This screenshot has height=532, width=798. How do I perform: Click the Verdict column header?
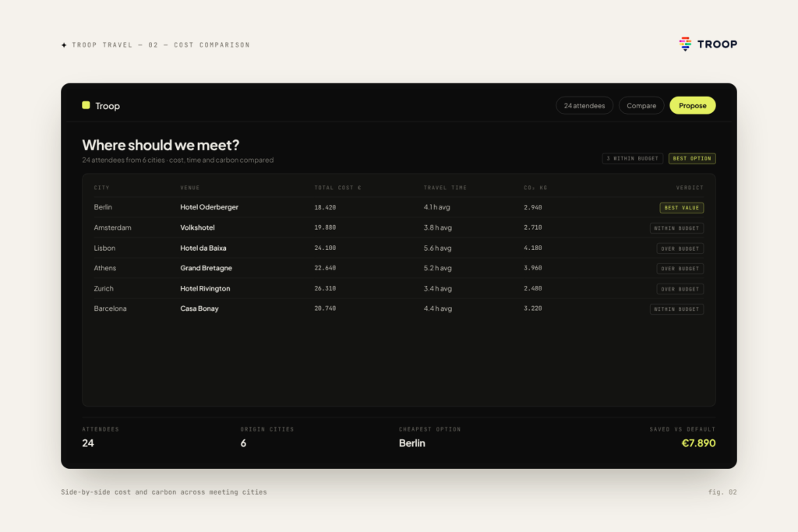pyautogui.click(x=690, y=188)
